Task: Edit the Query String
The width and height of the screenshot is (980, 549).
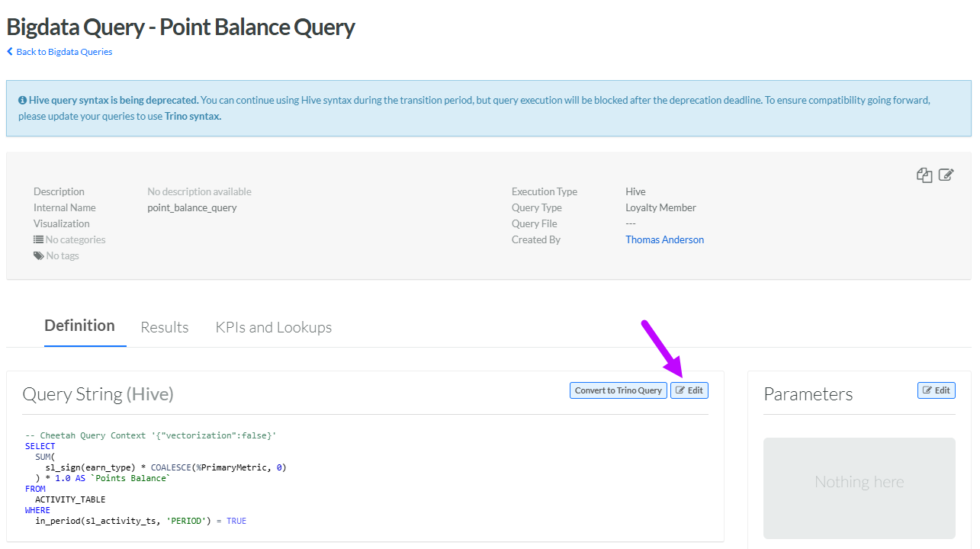Action: tap(689, 390)
